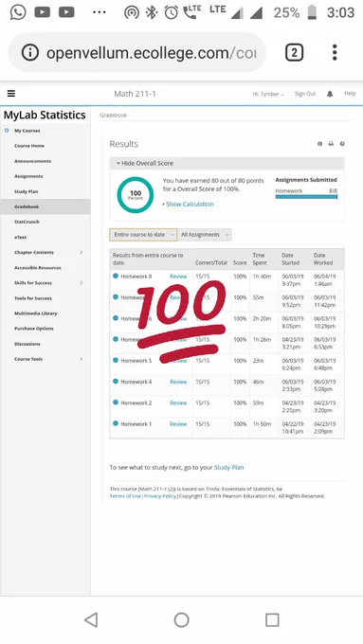Image resolution: width=363 pixels, height=644 pixels.
Task: Open Discussions in sidebar
Action: (x=27, y=344)
